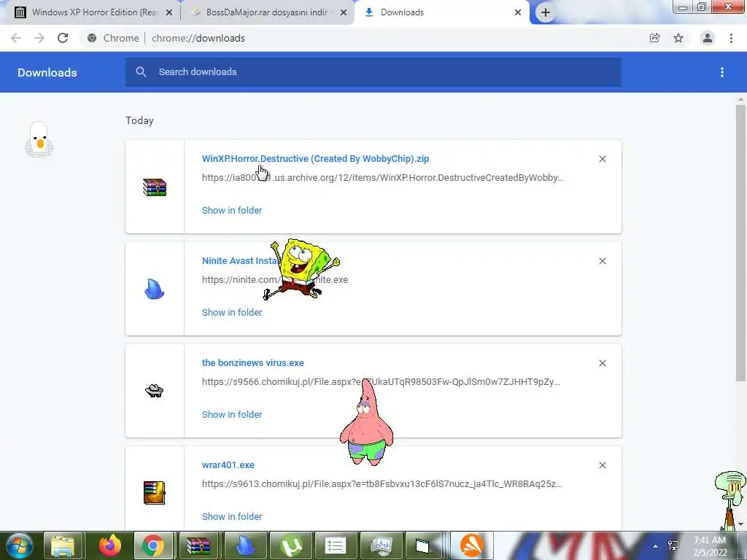Focus the Search downloads field
This screenshot has height=560, width=747.
[x=373, y=72]
